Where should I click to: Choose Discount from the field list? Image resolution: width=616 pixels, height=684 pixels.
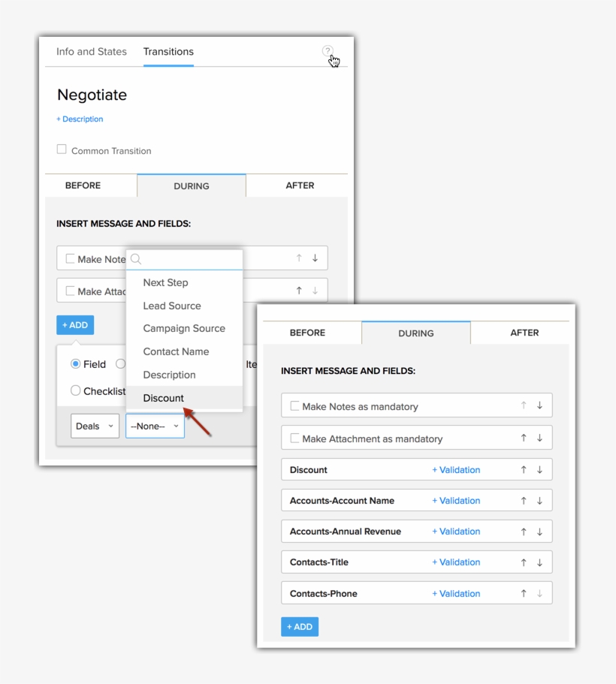click(163, 398)
